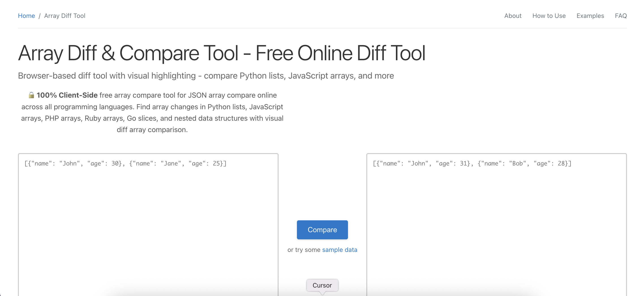Viewport: 644px width, 296px height.
Task: Click the lock icon beside 100% Client-Side
Action: coord(31,95)
